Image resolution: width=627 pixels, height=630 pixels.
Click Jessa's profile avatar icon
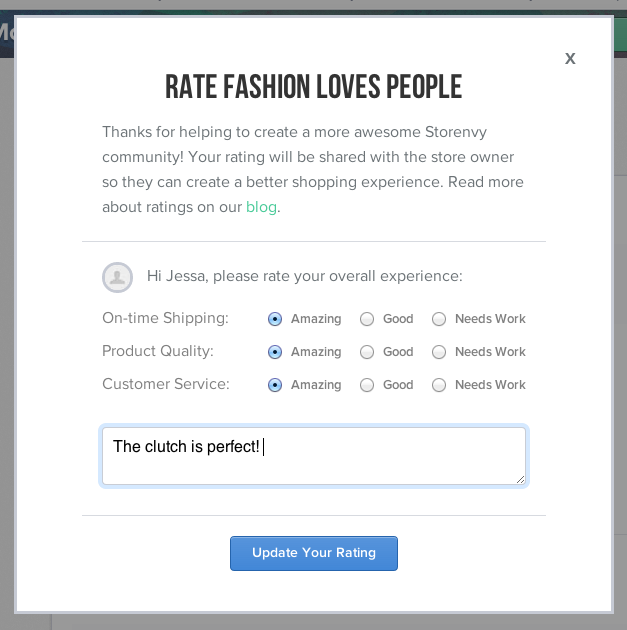click(117, 277)
